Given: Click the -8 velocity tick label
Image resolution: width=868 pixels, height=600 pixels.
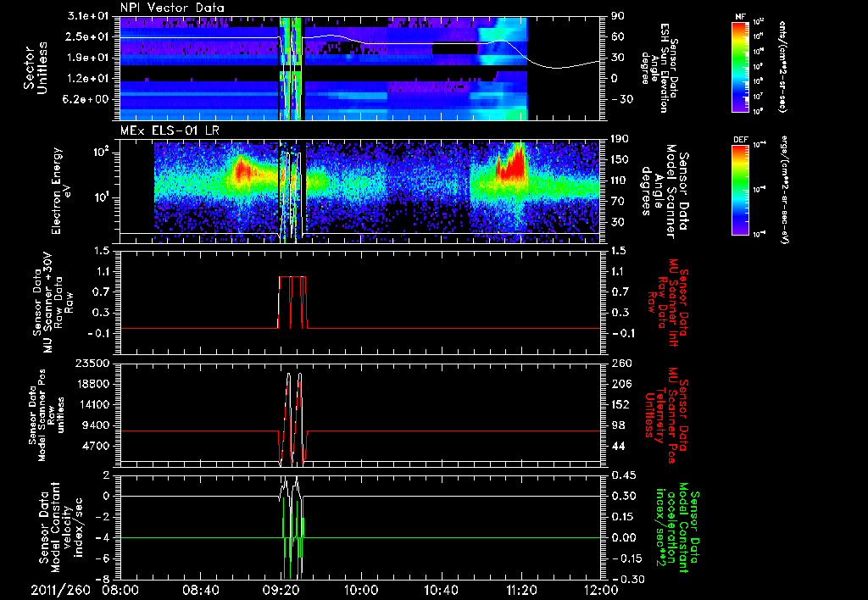Looking at the screenshot, I should point(103,579).
